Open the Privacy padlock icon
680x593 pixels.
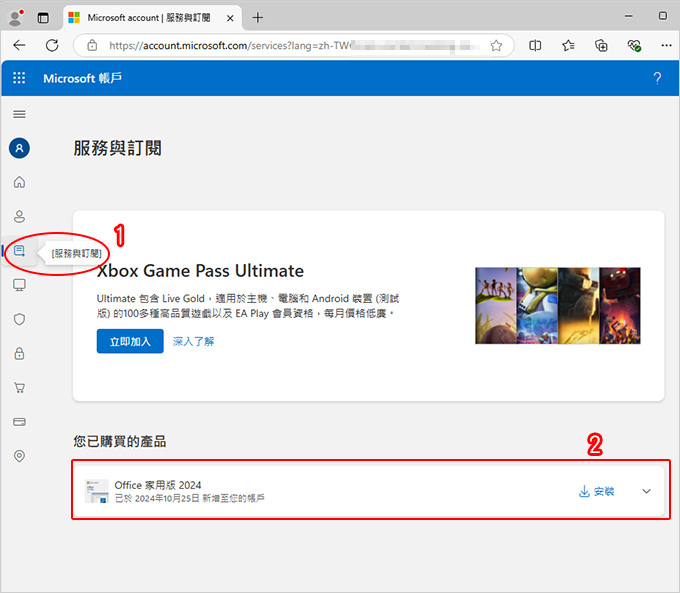click(x=19, y=353)
